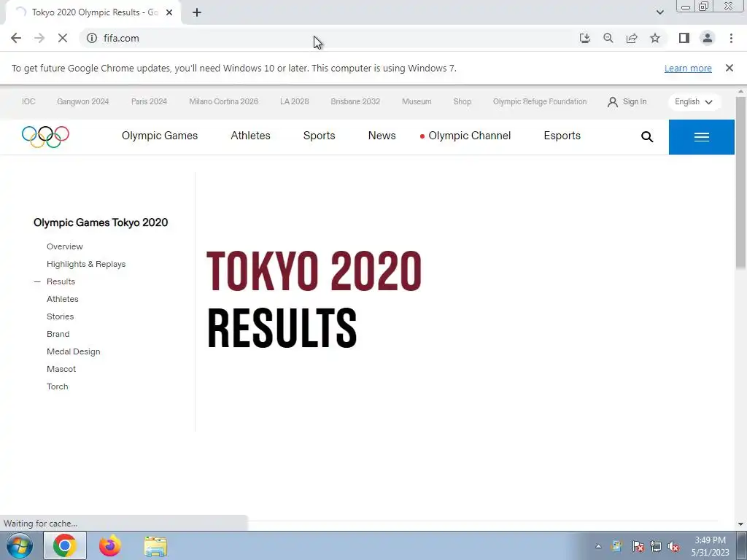Click the Action Center flag icon
This screenshot has height=560, width=747.
(x=638, y=546)
